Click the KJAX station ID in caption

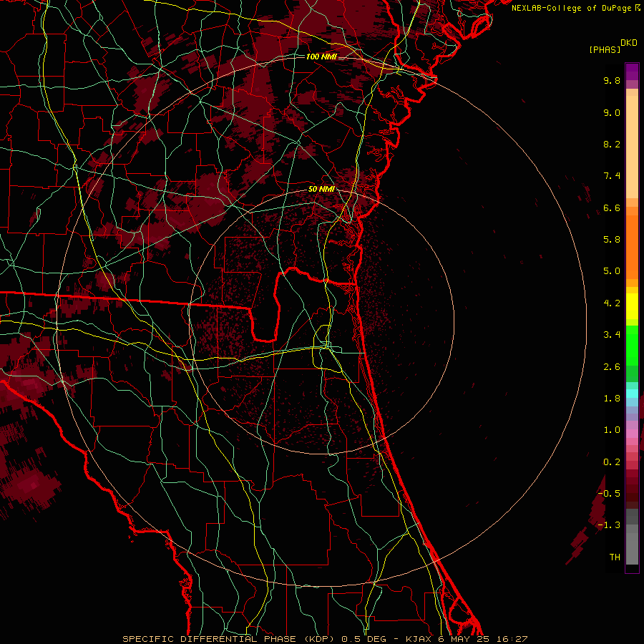coord(419,639)
